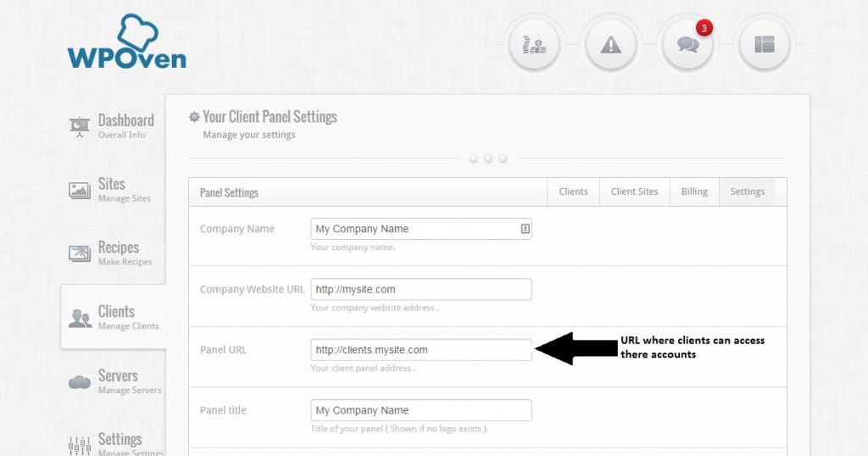The image size is (868, 456).
Task: Select the Settings tab in panel
Action: tap(748, 192)
